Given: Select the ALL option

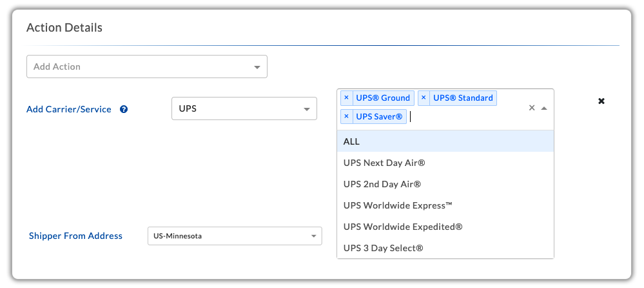Looking at the screenshot, I should [445, 141].
